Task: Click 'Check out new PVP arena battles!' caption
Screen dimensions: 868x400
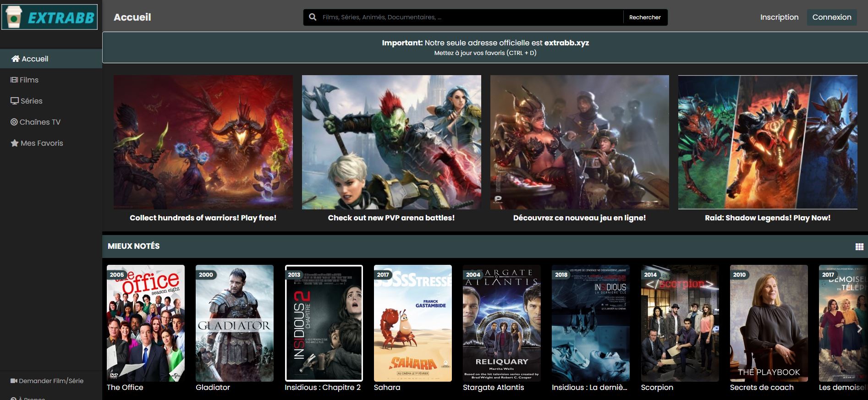Action: (x=391, y=218)
